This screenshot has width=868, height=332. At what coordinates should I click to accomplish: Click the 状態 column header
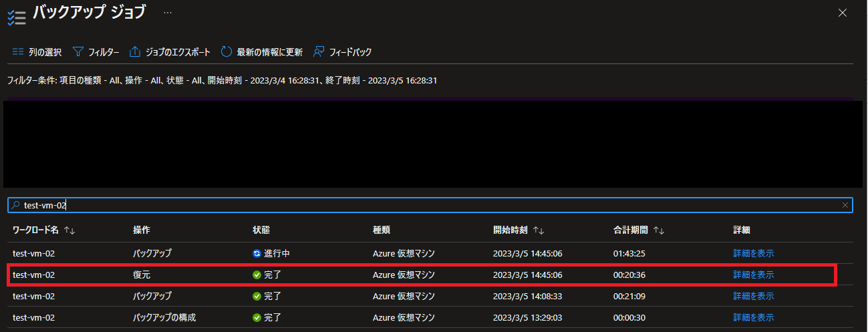(261, 230)
